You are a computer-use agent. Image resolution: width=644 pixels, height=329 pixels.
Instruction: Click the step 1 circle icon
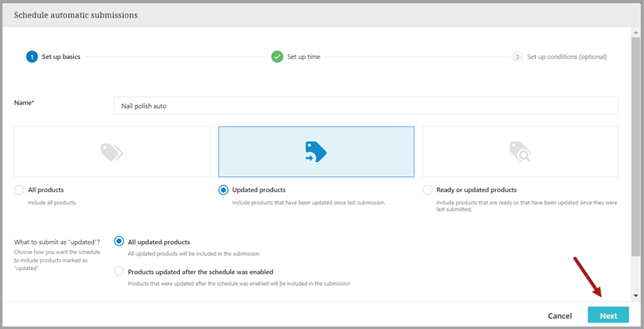pyautogui.click(x=32, y=56)
